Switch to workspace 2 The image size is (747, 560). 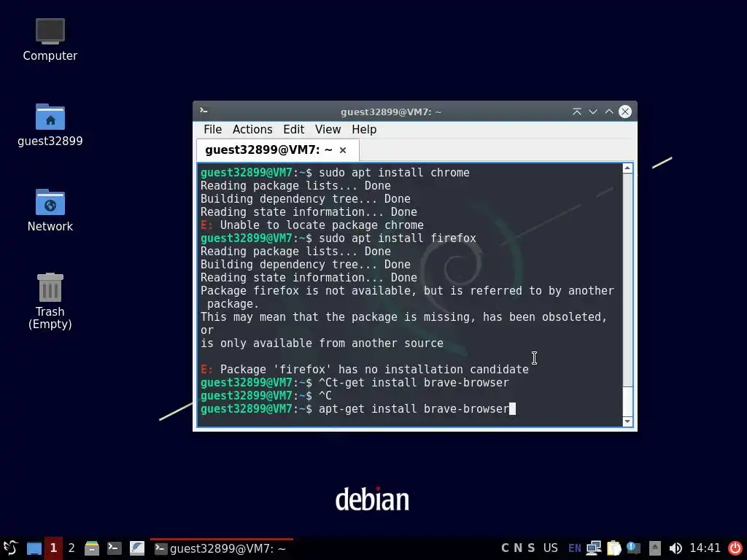point(71,548)
